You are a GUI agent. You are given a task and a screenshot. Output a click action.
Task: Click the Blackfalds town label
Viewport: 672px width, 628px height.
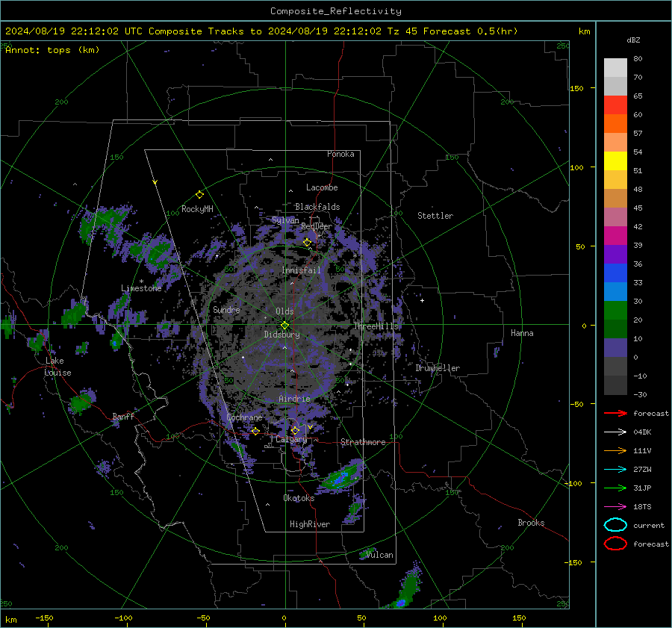tap(317, 207)
